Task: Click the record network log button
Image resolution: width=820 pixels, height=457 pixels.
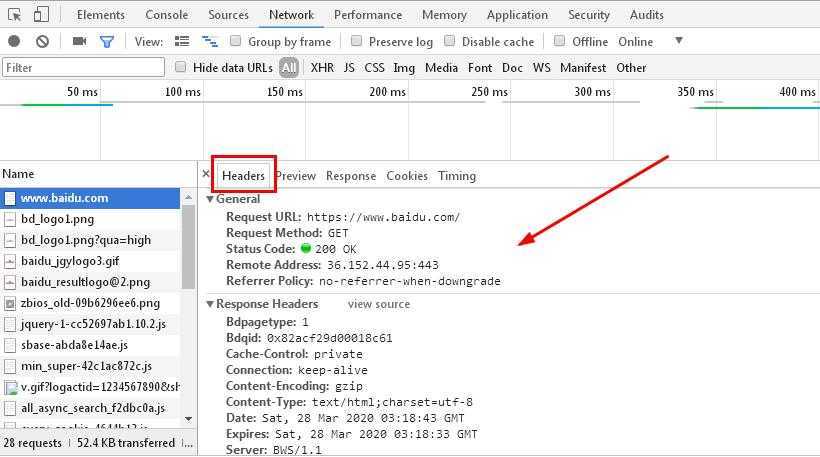Action: 14,41
